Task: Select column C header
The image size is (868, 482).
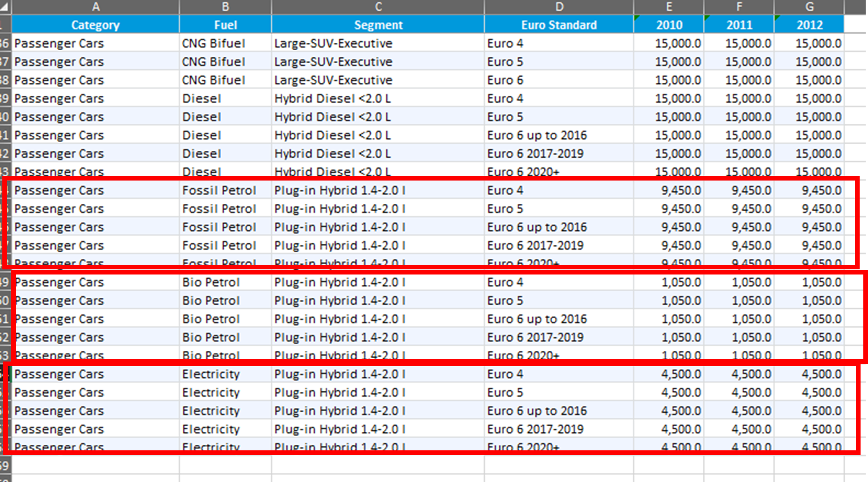Action: pyautogui.click(x=378, y=7)
